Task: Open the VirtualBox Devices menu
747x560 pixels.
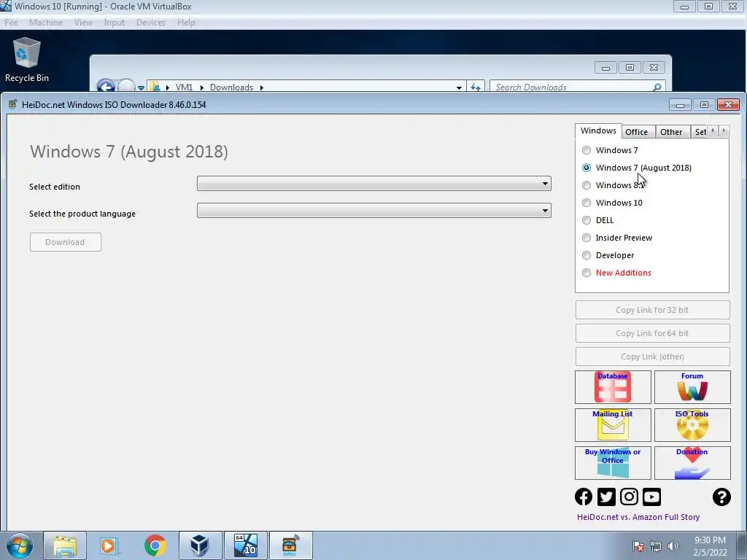Action: (150, 23)
